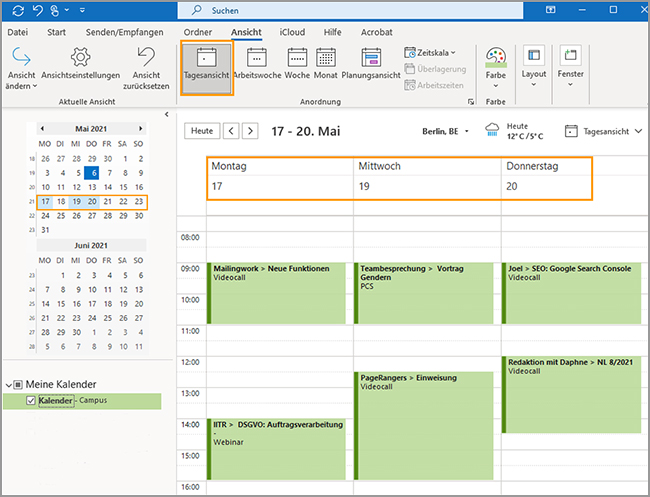The image size is (650, 497).
Task: Open the Acrobat ribbon tab
Action: tap(376, 32)
